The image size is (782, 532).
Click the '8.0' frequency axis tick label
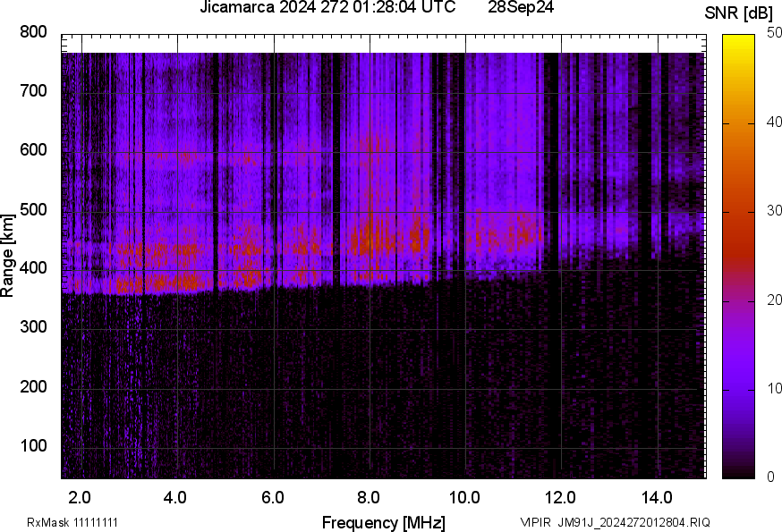click(x=370, y=497)
